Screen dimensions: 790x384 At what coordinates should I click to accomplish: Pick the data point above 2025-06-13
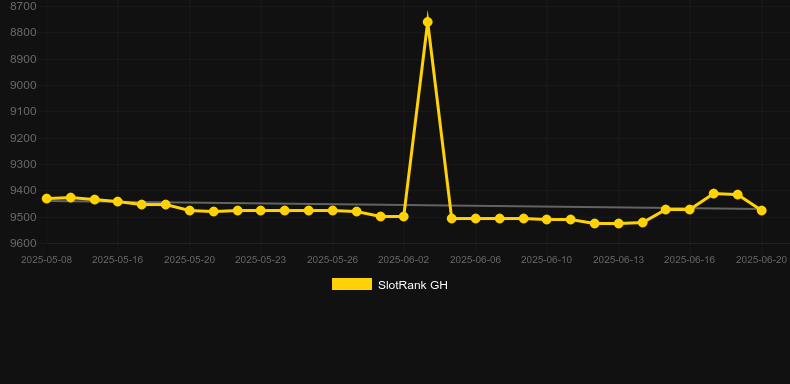pyautogui.click(x=619, y=223)
